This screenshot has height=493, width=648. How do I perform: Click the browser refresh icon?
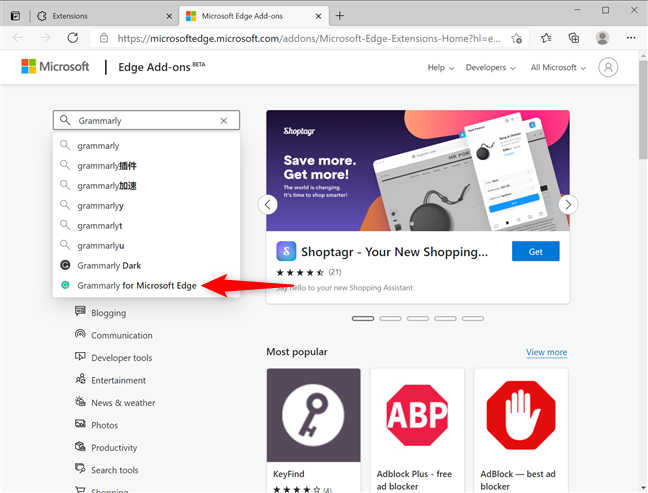coord(73,38)
